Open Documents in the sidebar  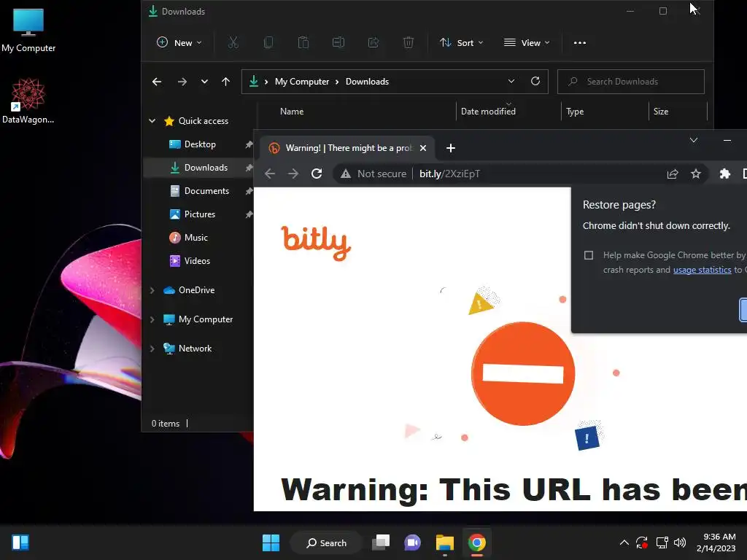198,191
